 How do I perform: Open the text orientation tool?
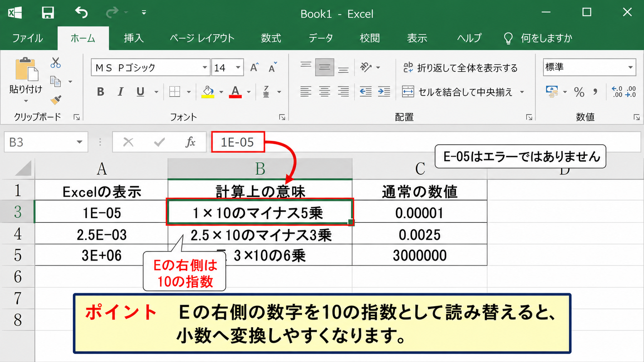tap(366, 68)
